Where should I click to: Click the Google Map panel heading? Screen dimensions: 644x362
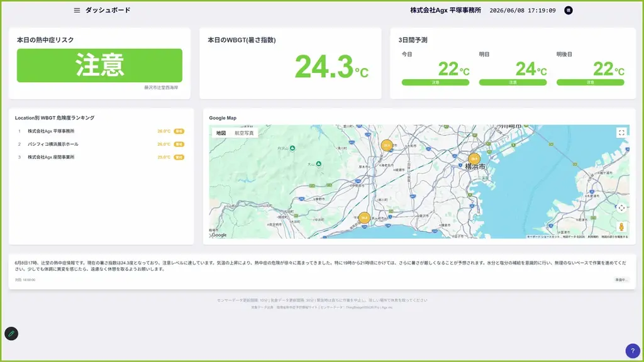coord(223,118)
